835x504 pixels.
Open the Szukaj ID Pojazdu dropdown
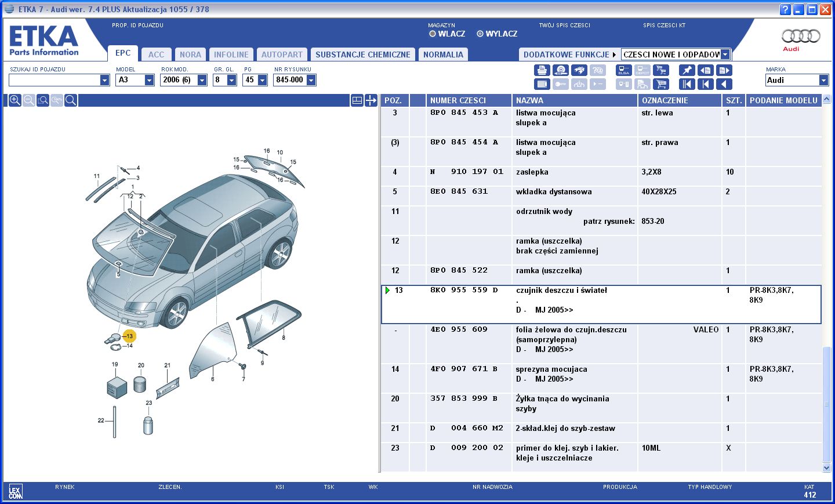[104, 80]
